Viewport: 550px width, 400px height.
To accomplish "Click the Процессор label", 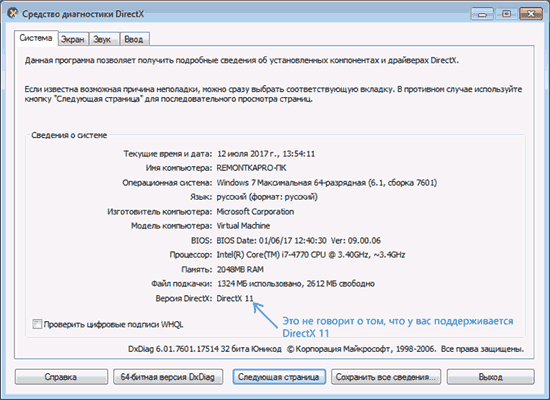I will pos(191,255).
